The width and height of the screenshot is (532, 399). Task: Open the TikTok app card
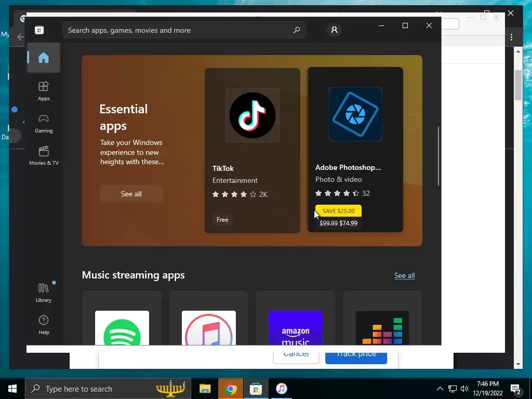(252, 150)
